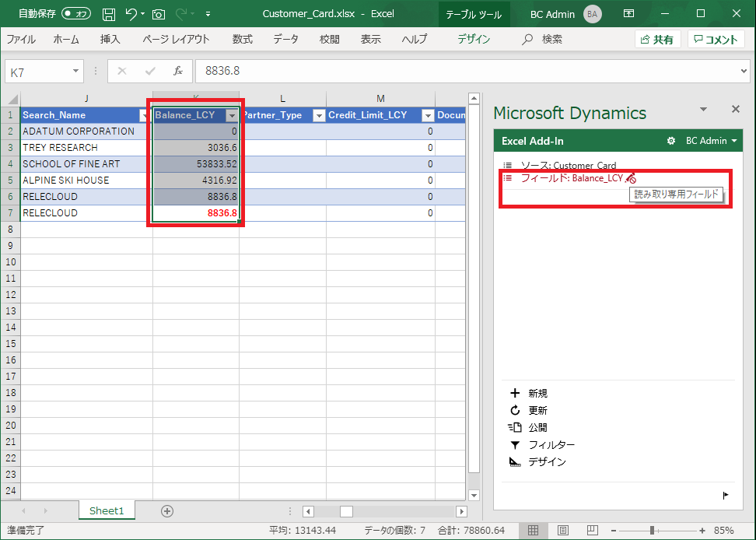Open the BC Admin user dropdown in add-in

[711, 141]
